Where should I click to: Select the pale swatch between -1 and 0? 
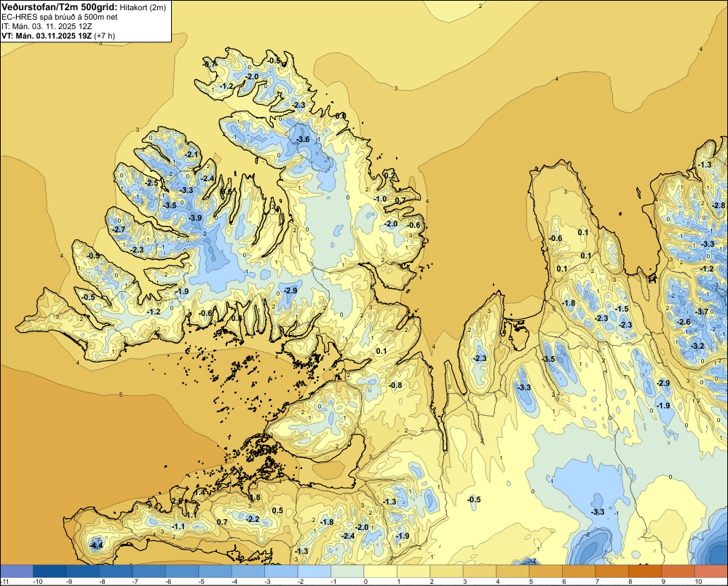tap(347, 571)
